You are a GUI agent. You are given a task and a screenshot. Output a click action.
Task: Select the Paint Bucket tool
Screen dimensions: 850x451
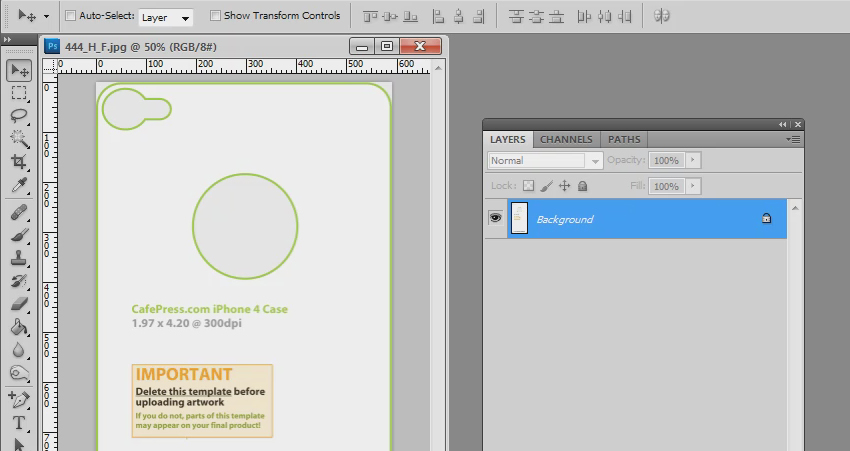click(19, 327)
